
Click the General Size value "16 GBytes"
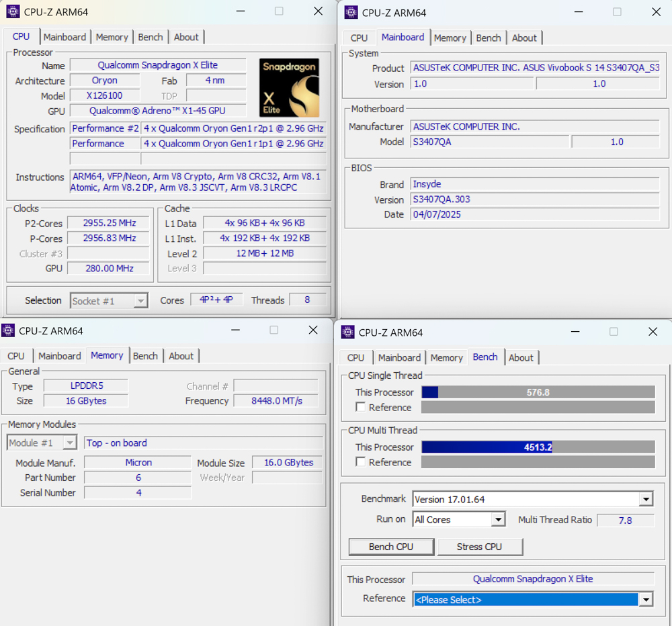coord(86,400)
